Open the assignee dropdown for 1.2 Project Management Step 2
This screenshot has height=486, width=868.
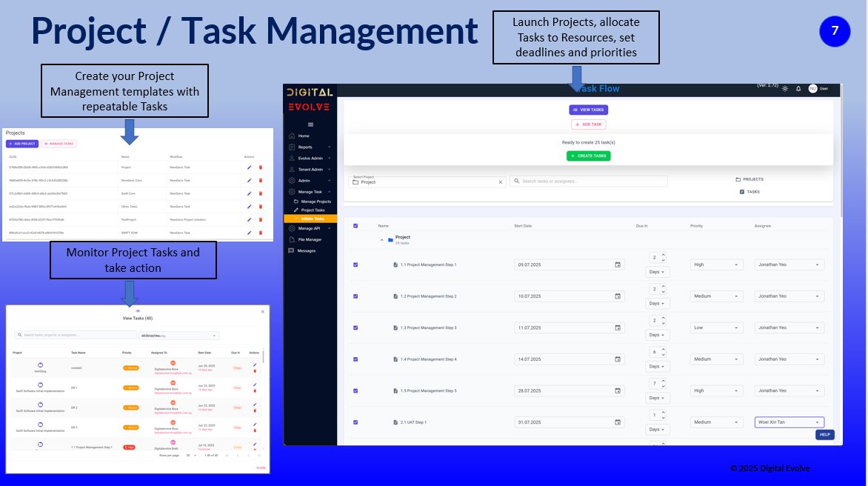point(789,296)
